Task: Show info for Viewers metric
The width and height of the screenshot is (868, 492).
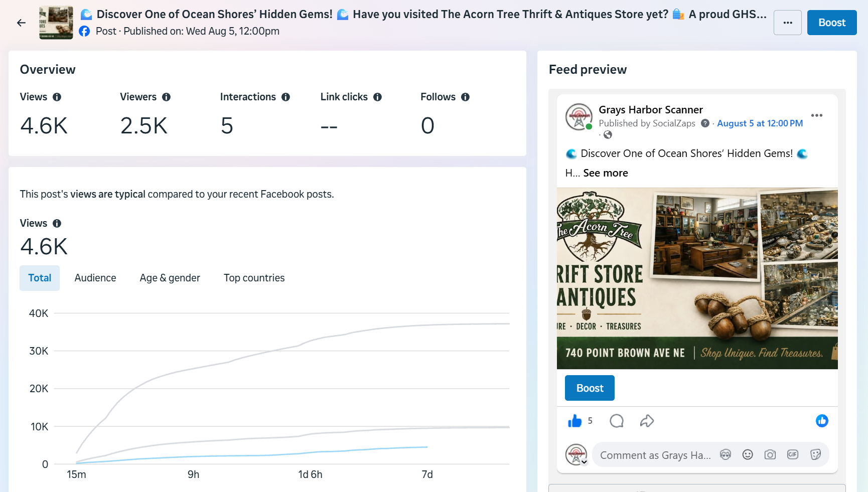Action: click(166, 97)
